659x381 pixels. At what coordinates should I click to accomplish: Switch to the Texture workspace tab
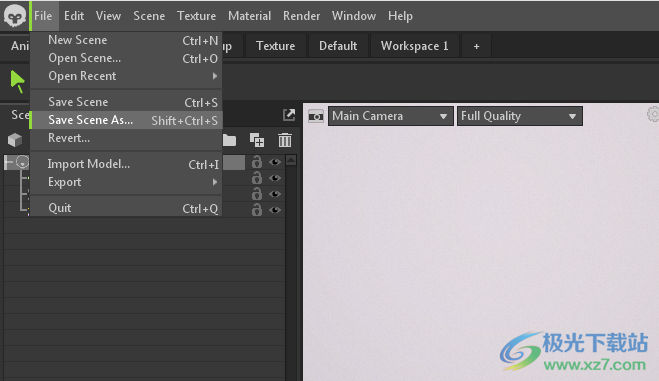[x=275, y=46]
